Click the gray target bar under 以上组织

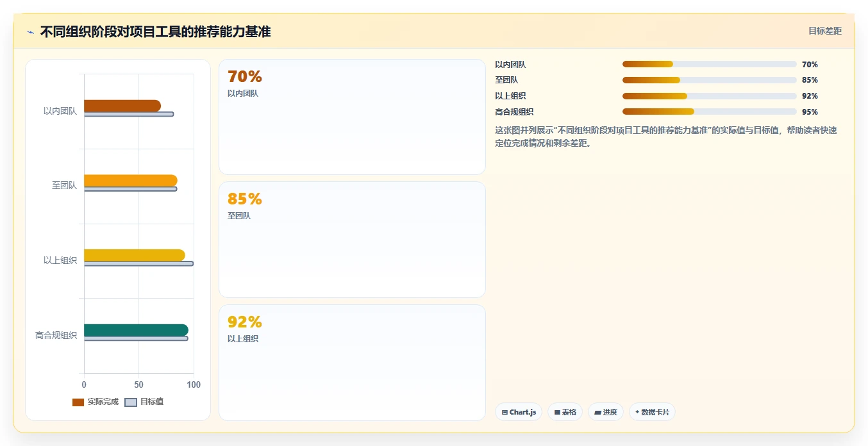click(138, 263)
